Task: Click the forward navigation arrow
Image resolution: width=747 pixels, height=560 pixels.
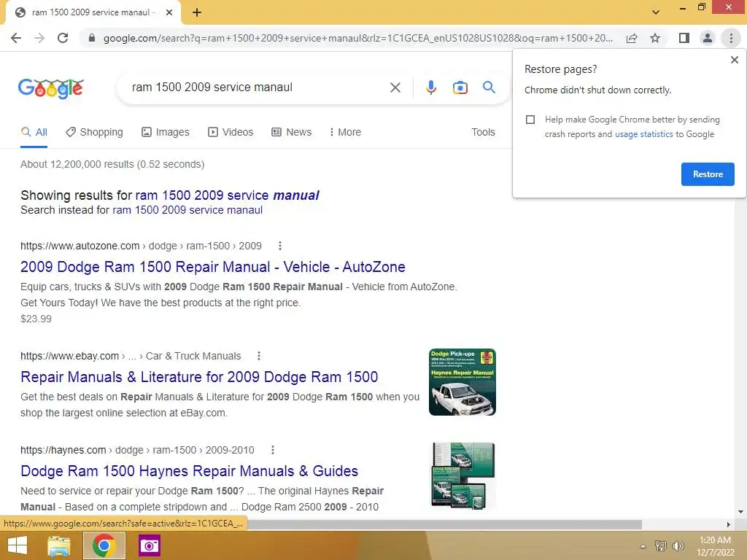Action: (39, 38)
